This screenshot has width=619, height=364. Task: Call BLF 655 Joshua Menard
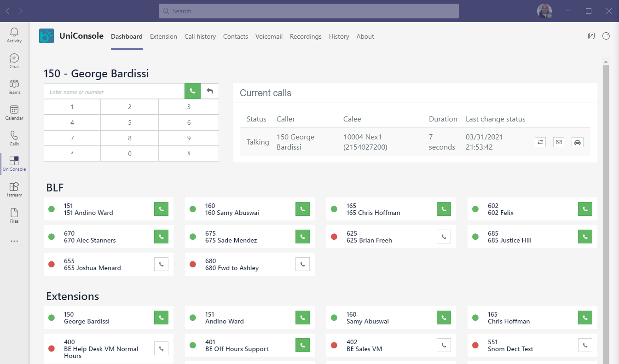click(161, 264)
